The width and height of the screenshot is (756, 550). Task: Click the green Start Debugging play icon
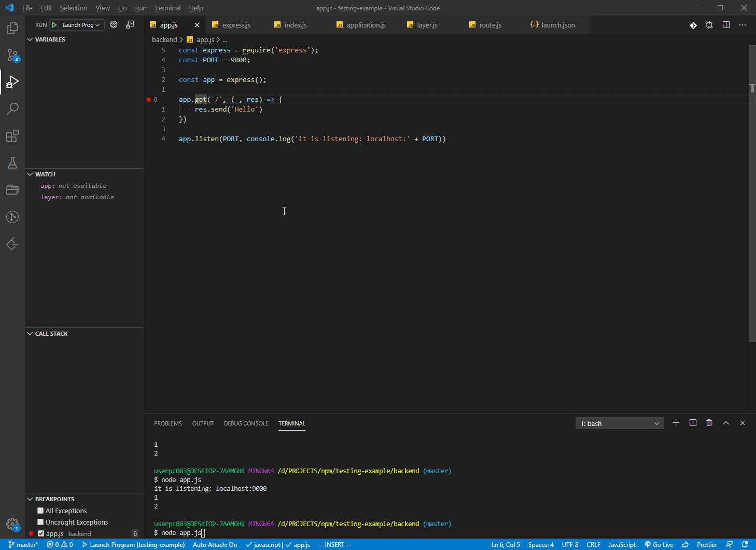[x=54, y=25]
